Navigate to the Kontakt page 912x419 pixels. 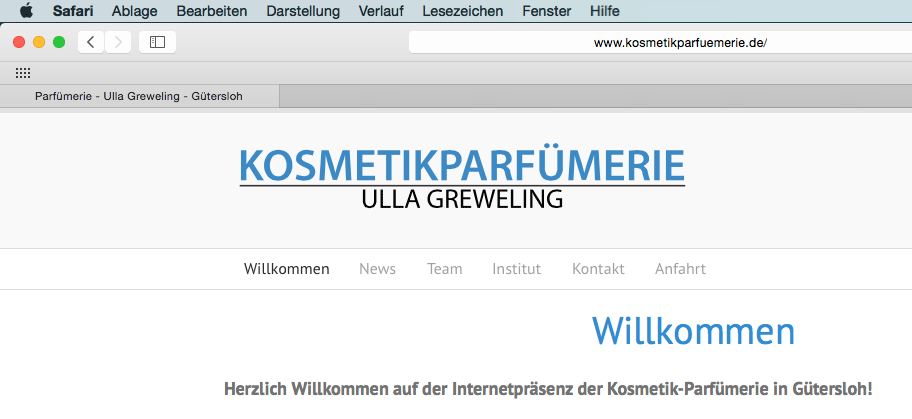(598, 269)
